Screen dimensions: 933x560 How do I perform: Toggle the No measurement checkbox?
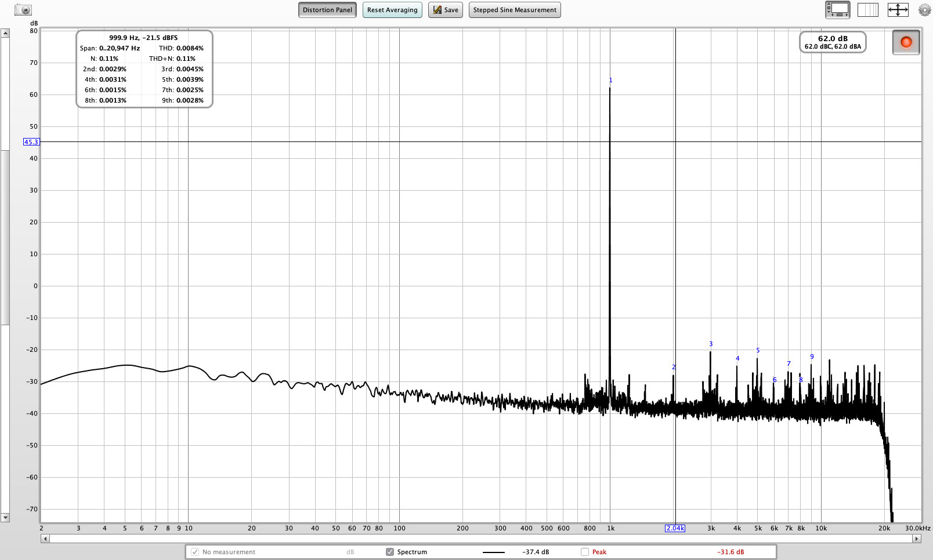[x=195, y=552]
